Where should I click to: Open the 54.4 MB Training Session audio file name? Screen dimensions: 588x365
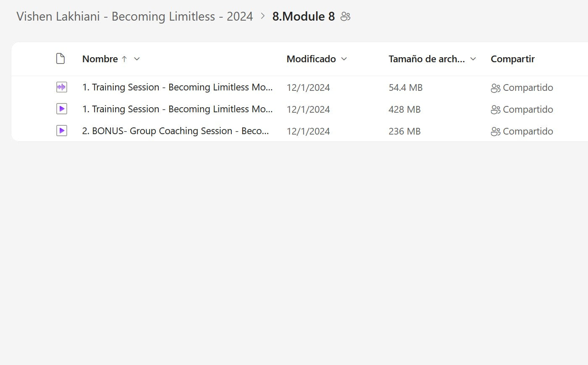tap(177, 87)
